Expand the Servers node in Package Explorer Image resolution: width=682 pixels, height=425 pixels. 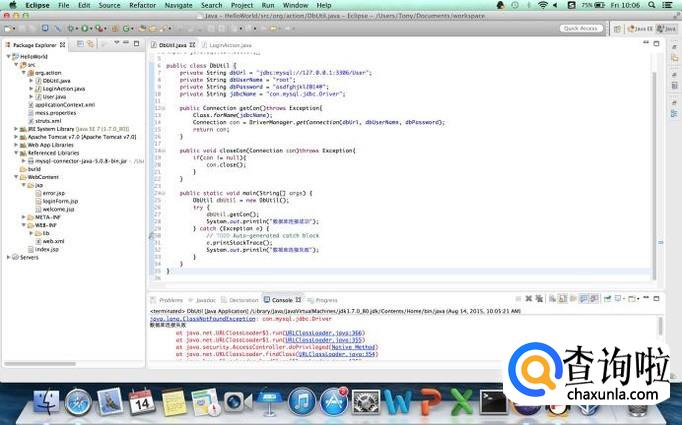click(x=9, y=257)
